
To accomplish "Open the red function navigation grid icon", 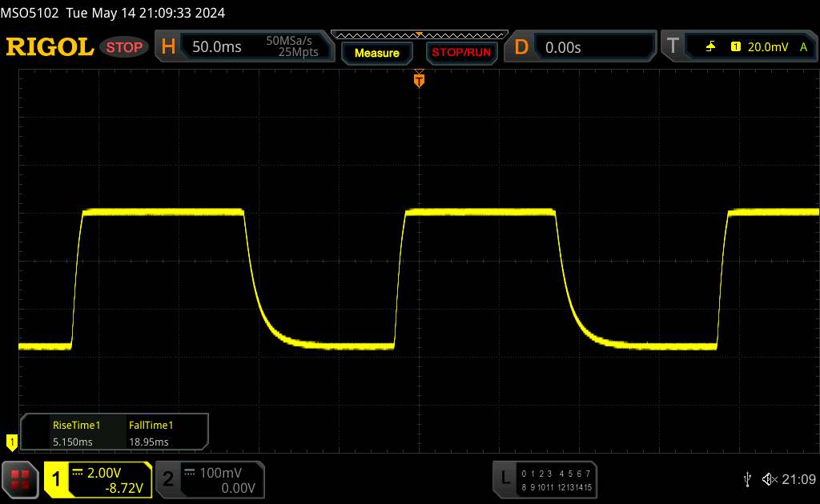I will point(20,479).
